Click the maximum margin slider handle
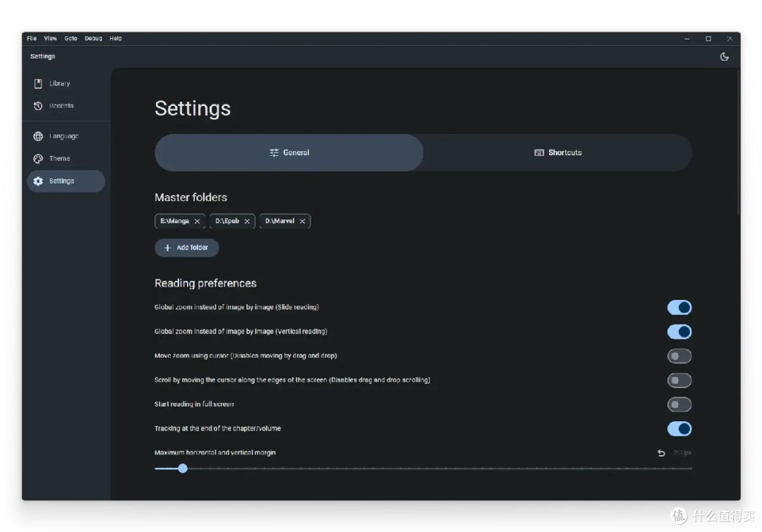 183,468
